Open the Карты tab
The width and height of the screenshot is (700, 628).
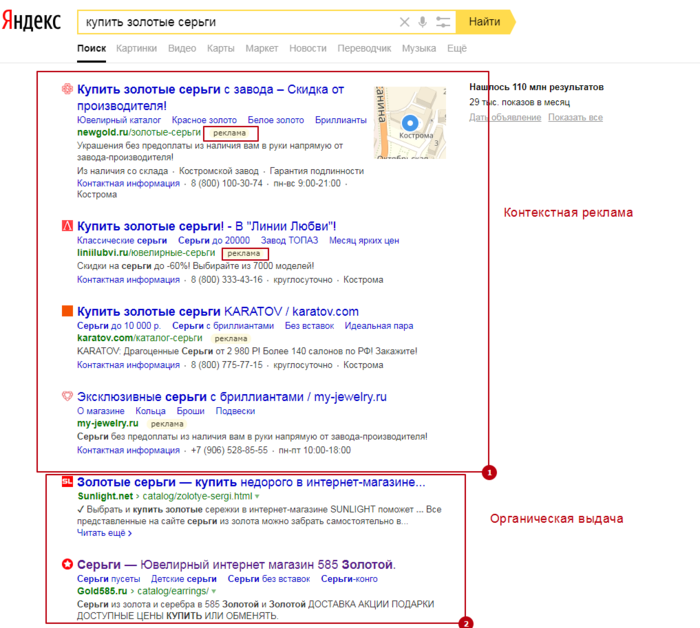tap(221, 48)
